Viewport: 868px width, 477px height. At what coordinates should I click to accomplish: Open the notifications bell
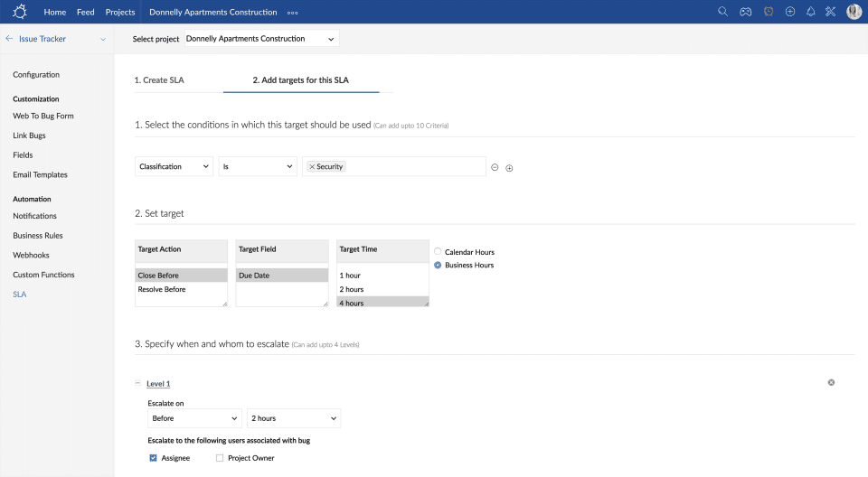coord(810,12)
